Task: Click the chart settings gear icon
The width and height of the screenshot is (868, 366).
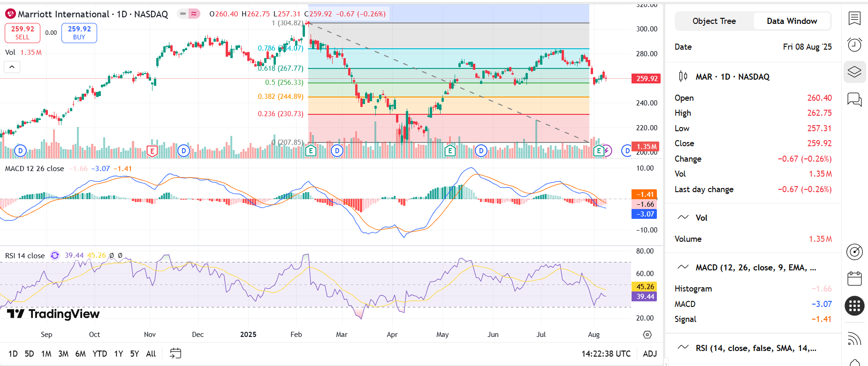Action: point(647,335)
